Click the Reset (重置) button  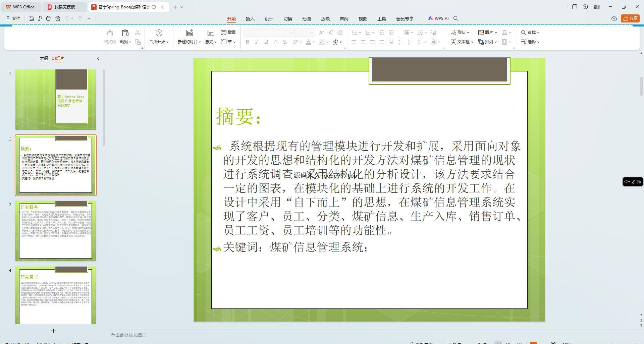[x=228, y=33]
